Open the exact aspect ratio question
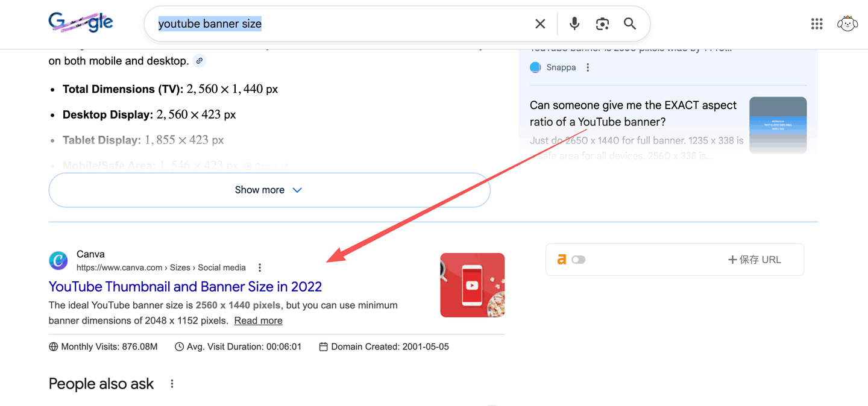This screenshot has width=868, height=406. [x=633, y=113]
